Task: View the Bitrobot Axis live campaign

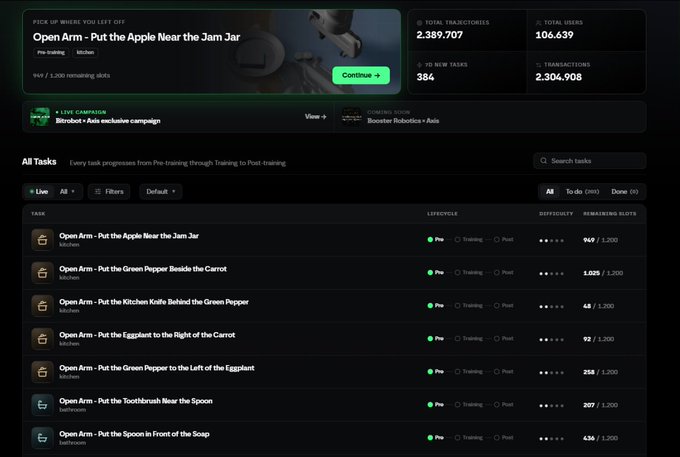Action: 315,117
